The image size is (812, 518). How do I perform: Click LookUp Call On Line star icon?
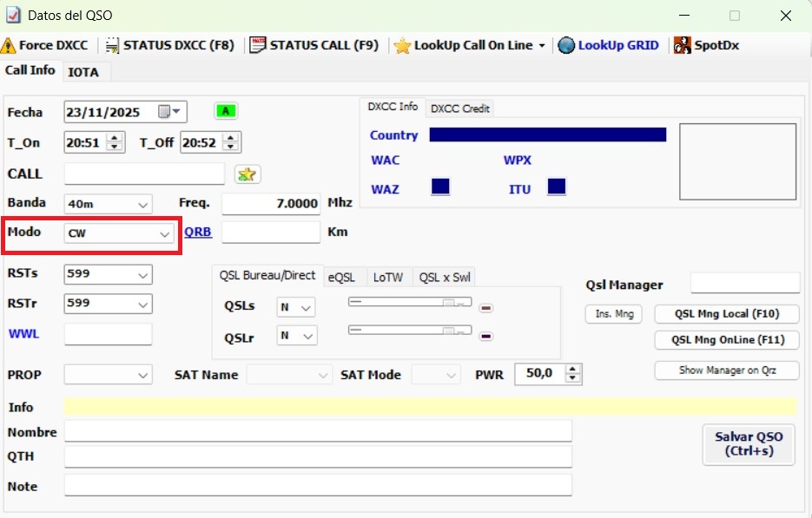click(402, 45)
